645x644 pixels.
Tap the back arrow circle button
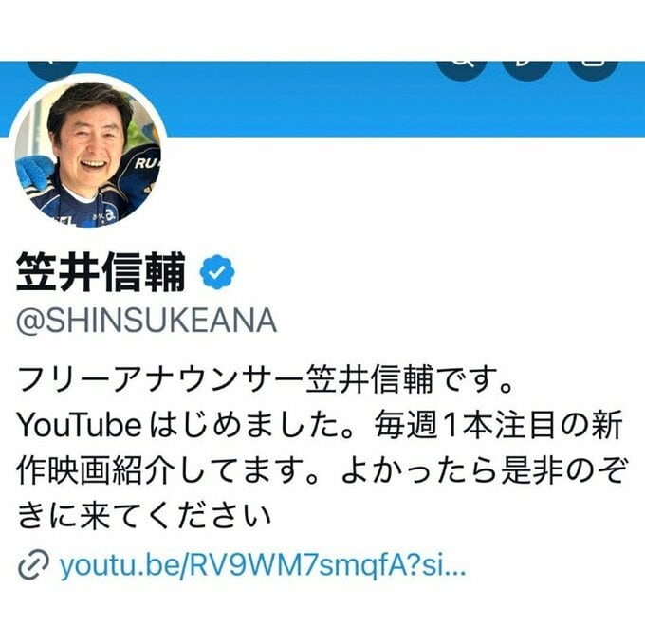[x=53, y=69]
